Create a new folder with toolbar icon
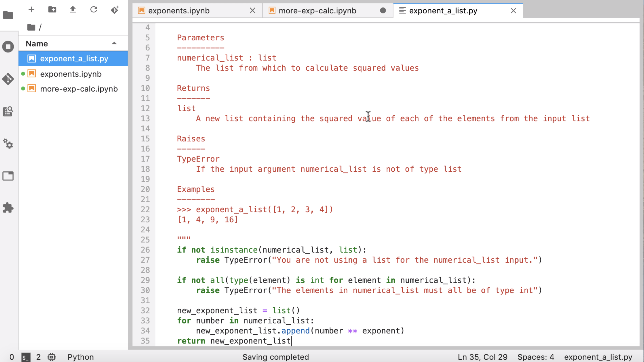 click(x=52, y=10)
